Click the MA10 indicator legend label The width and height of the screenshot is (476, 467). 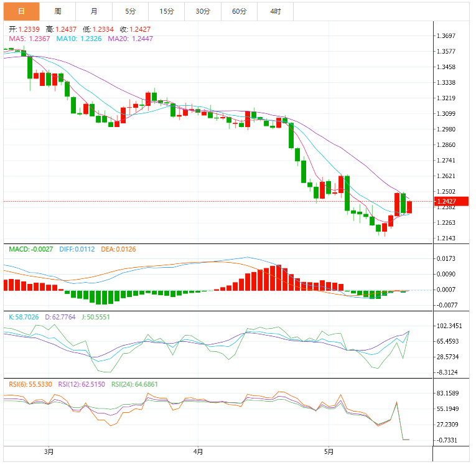(79, 39)
